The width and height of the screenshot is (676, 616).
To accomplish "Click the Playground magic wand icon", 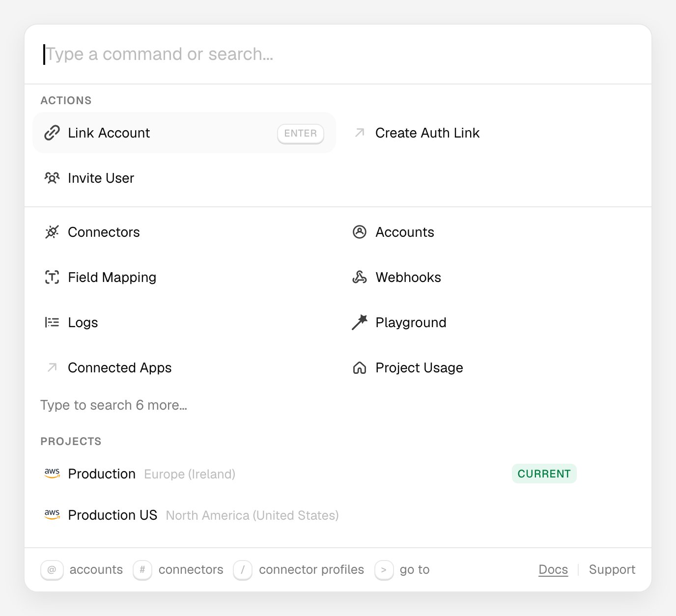I will tap(360, 322).
